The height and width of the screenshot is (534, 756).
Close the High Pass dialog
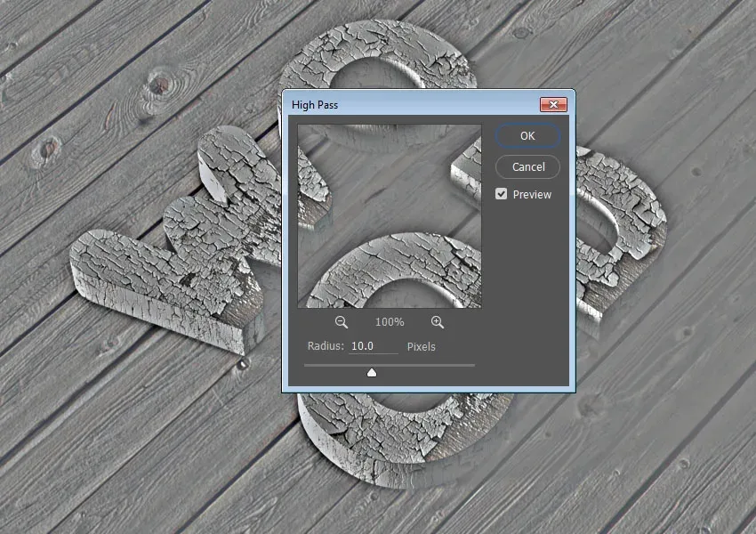[x=553, y=104]
